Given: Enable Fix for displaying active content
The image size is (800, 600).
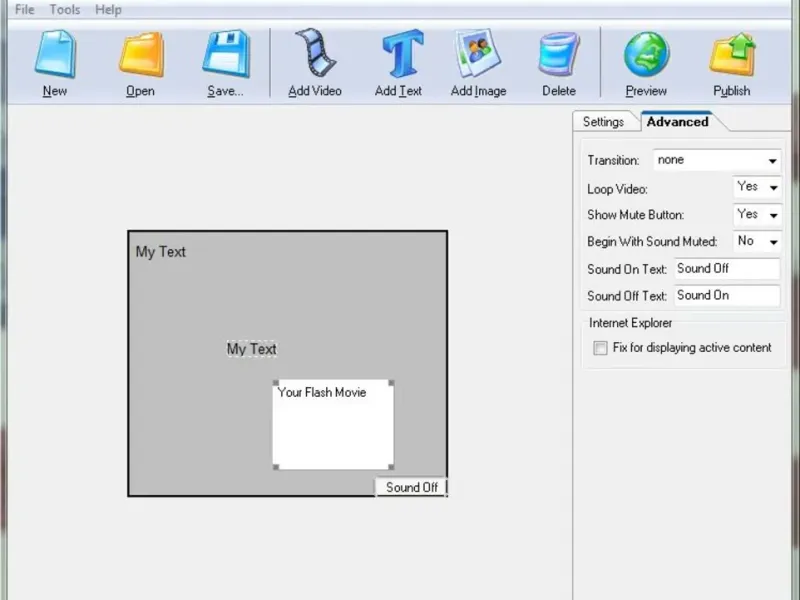Looking at the screenshot, I should [x=601, y=348].
